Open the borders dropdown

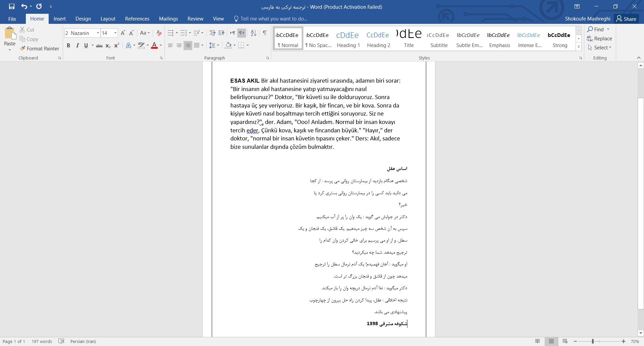tap(248, 45)
